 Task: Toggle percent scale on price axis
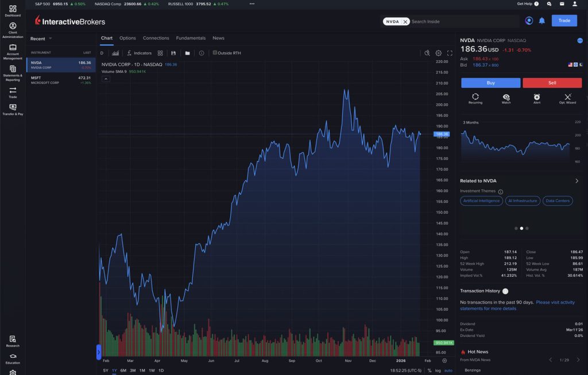point(429,370)
